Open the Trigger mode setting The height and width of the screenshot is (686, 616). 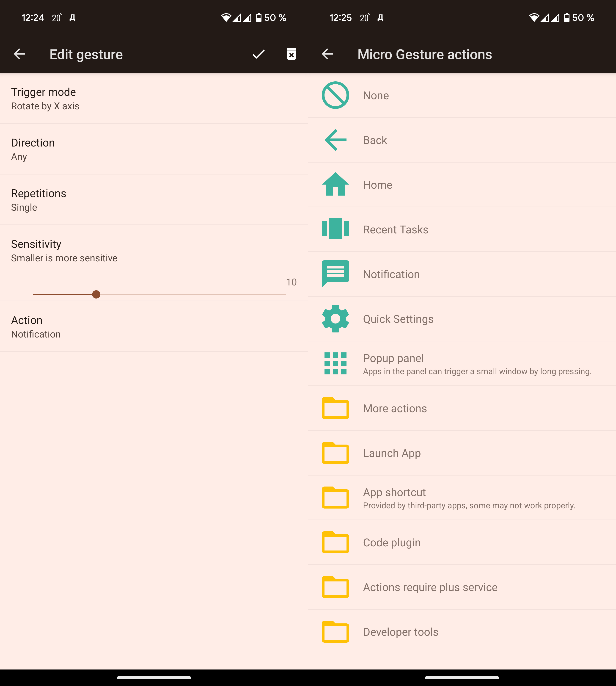coord(154,99)
